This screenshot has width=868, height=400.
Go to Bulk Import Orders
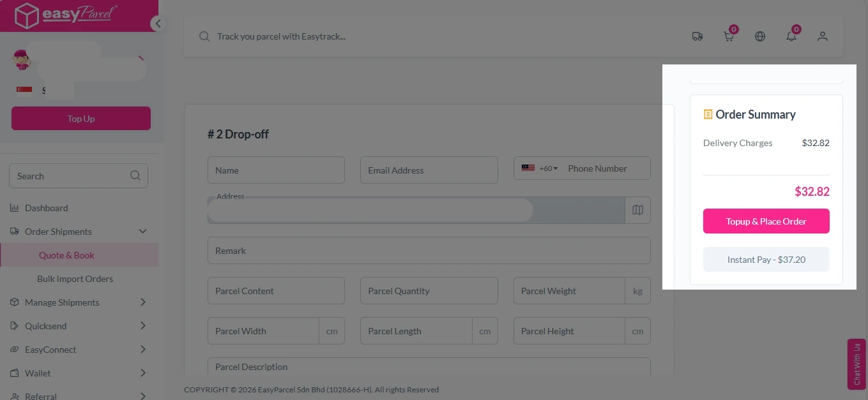click(x=75, y=278)
